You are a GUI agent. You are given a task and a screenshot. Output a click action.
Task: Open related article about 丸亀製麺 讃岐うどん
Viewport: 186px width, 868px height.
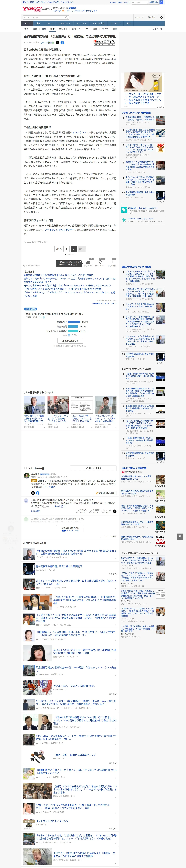[58, 275]
